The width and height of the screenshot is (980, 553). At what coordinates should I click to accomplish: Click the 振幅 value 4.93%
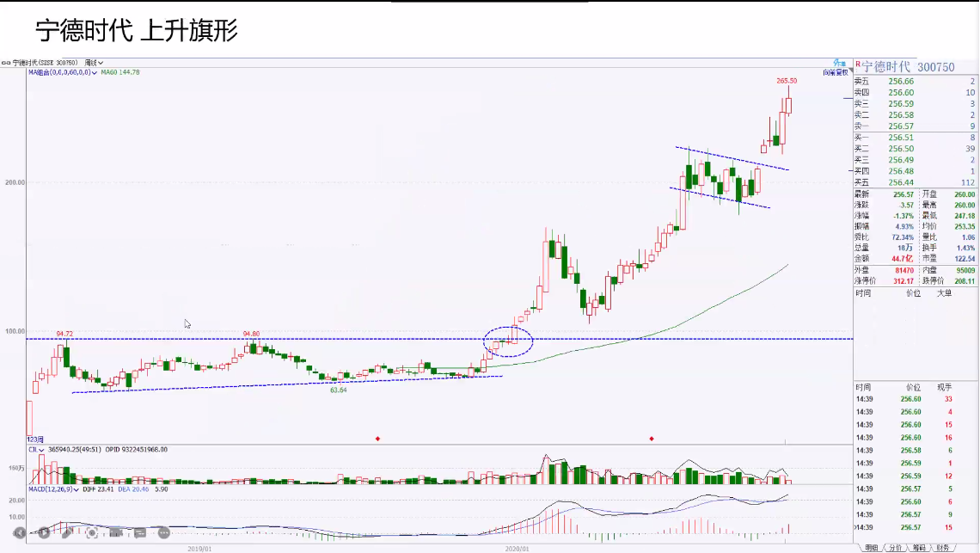click(x=903, y=226)
